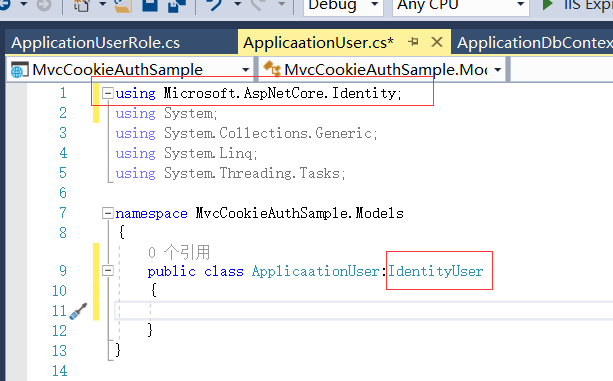This screenshot has width=613, height=381.
Task: Place cursor on empty line 11 in class body
Action: point(364,311)
